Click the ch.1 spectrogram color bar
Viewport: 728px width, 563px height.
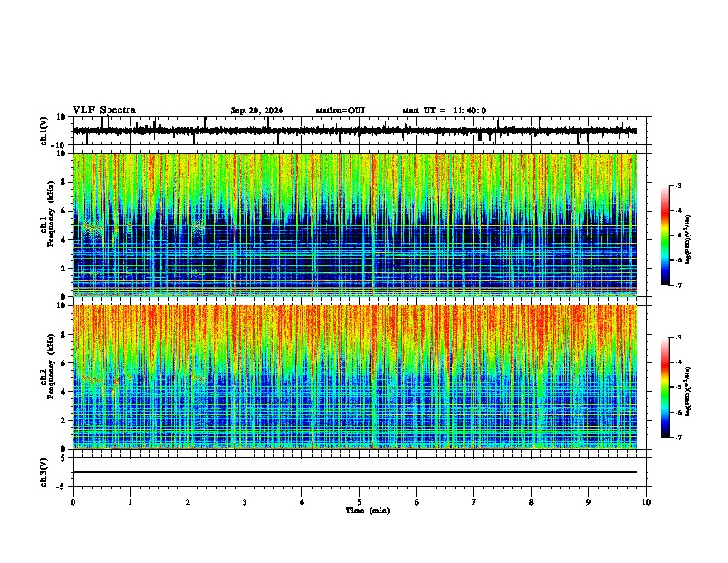pyautogui.click(x=665, y=236)
